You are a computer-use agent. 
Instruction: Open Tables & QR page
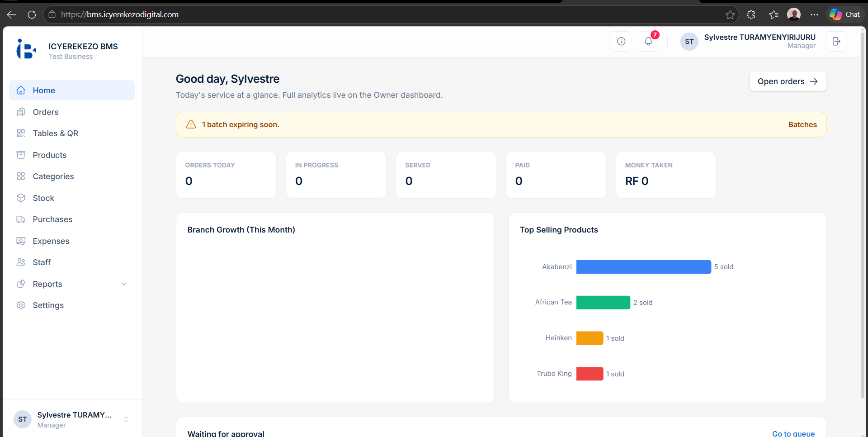point(72,133)
